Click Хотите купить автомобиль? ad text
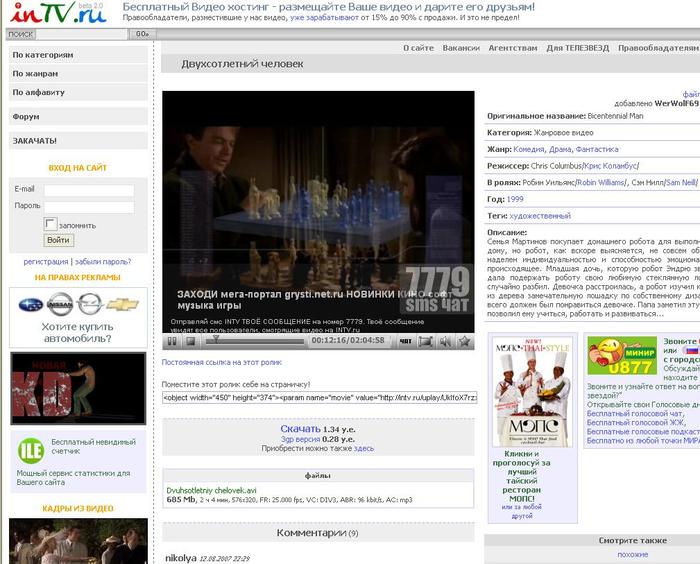The image size is (700, 564). coord(77,333)
